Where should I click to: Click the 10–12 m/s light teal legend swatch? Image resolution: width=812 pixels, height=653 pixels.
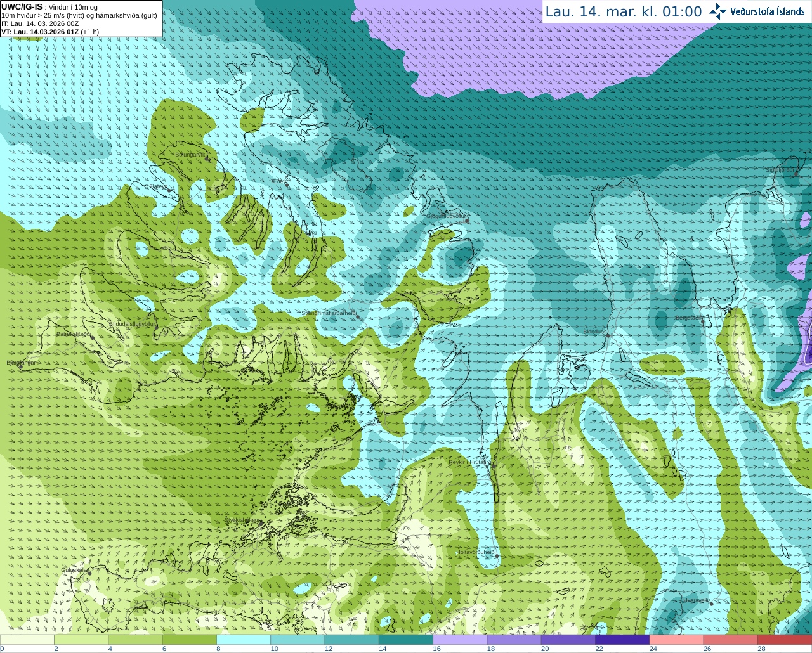point(298,639)
